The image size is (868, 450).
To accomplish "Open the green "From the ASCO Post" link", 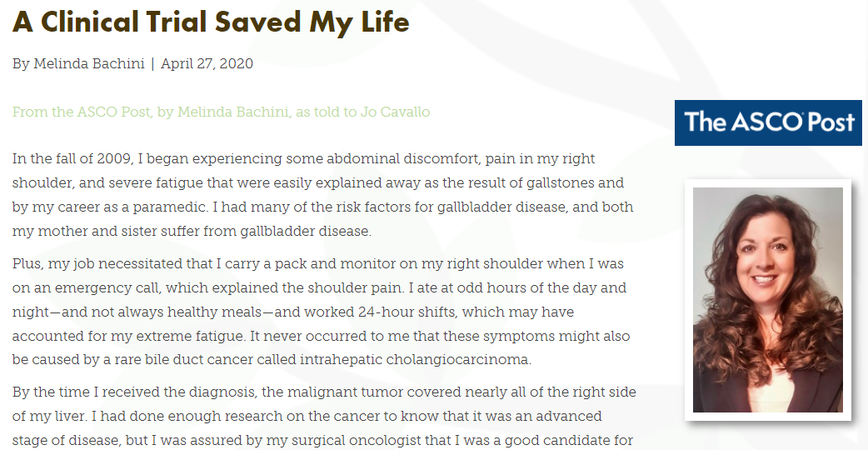I will [221, 112].
